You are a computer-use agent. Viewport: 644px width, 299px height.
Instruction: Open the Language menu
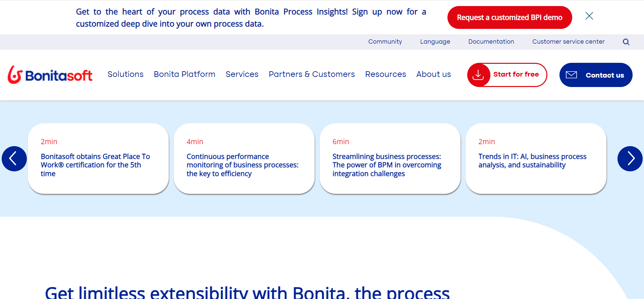tap(435, 42)
